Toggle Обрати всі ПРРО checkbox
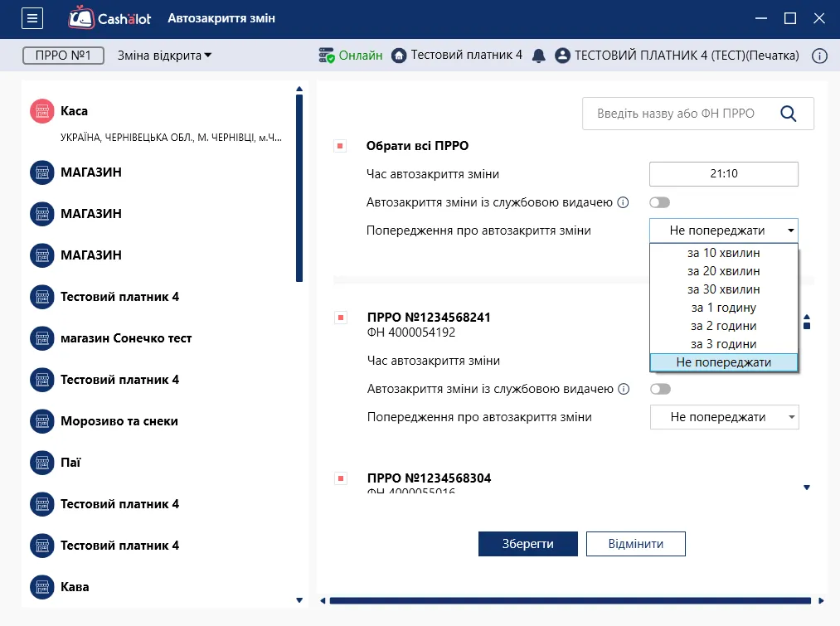The width and height of the screenshot is (840, 626). pyautogui.click(x=340, y=146)
